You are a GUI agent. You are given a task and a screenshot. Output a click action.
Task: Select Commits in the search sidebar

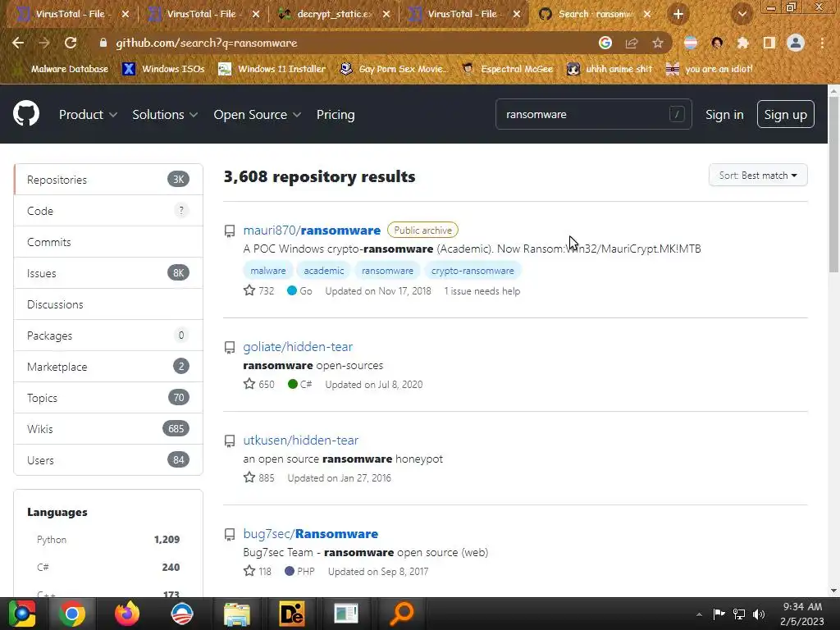point(108,242)
